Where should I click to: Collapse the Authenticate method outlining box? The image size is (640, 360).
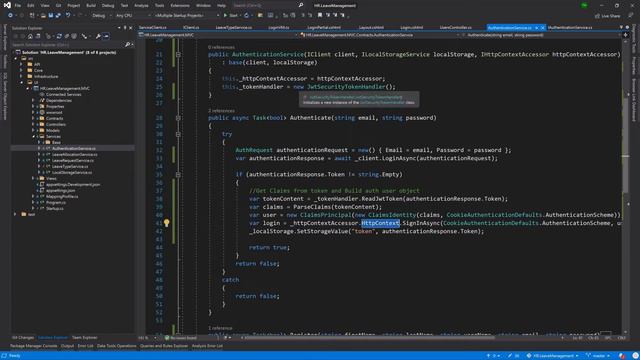178,118
